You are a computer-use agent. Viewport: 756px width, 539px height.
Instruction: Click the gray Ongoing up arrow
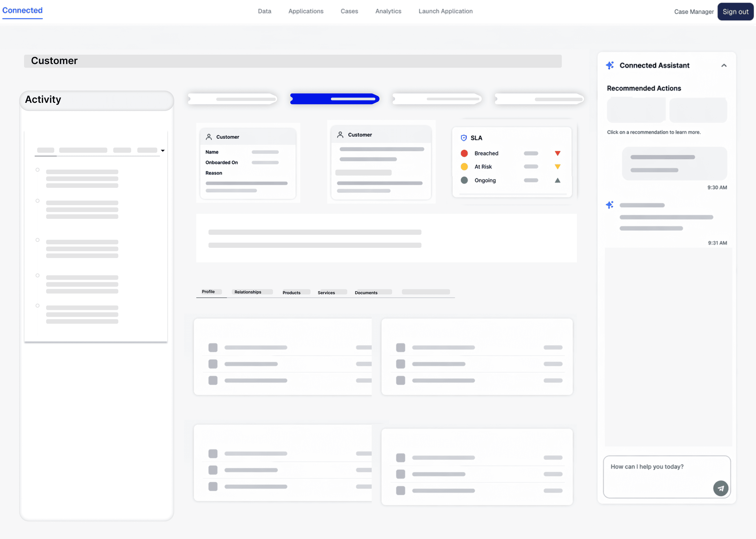click(558, 180)
